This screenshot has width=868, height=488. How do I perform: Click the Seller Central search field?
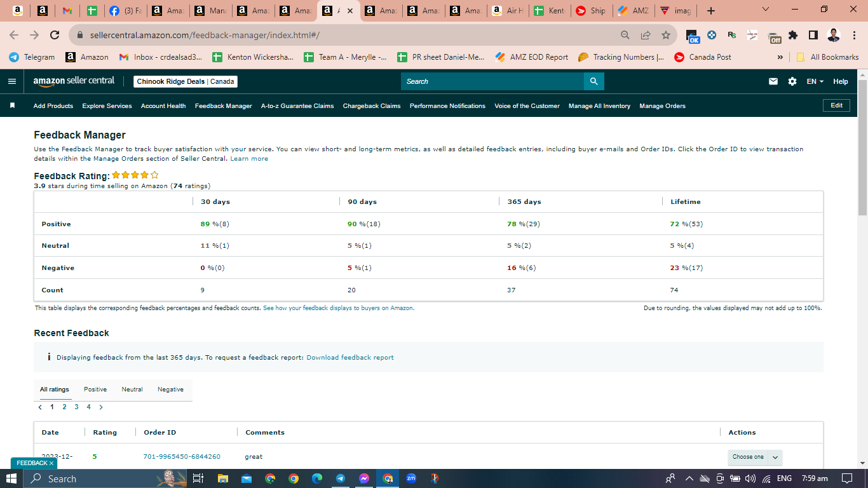[492, 81]
